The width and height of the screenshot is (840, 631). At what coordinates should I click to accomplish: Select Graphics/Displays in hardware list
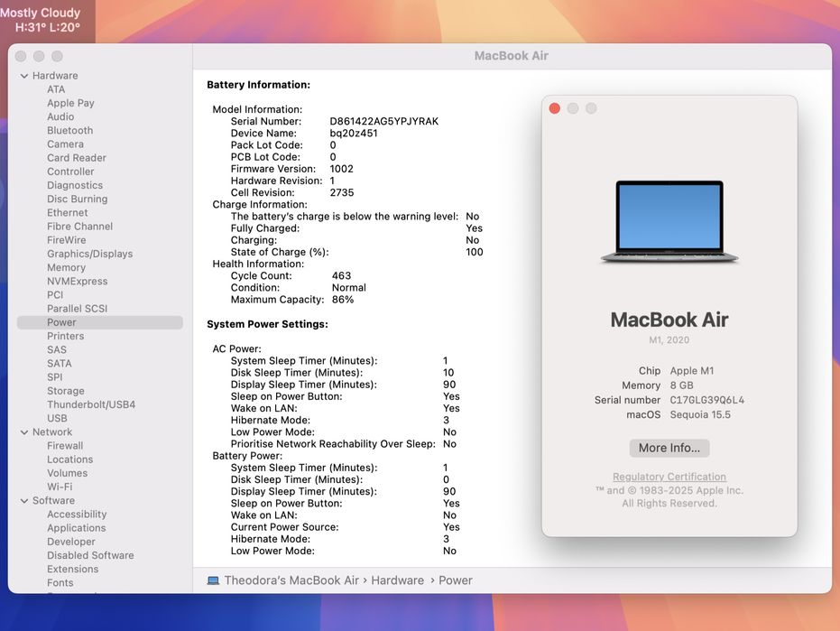click(x=89, y=254)
